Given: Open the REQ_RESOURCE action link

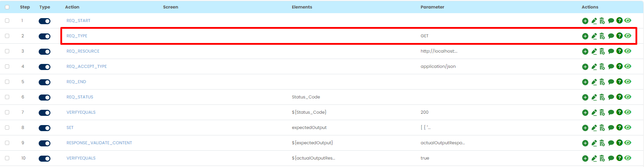Looking at the screenshot, I should tap(83, 51).
